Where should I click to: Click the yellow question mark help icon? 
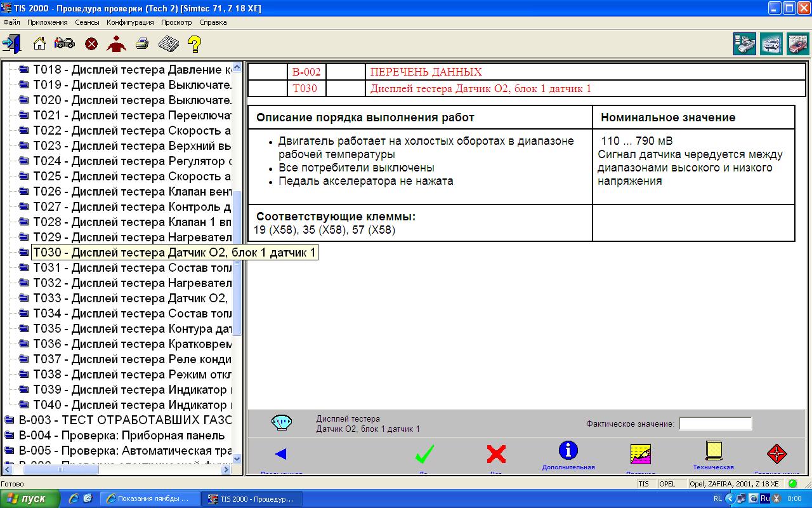coord(195,44)
